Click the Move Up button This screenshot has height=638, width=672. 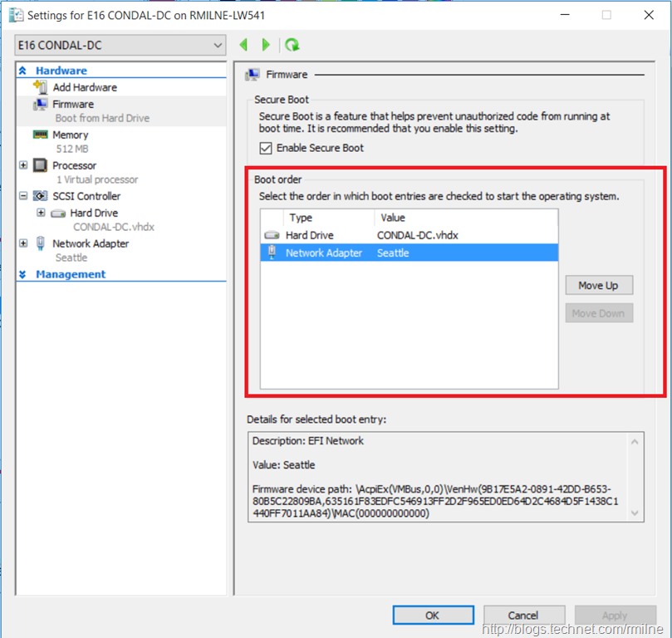[x=598, y=285]
